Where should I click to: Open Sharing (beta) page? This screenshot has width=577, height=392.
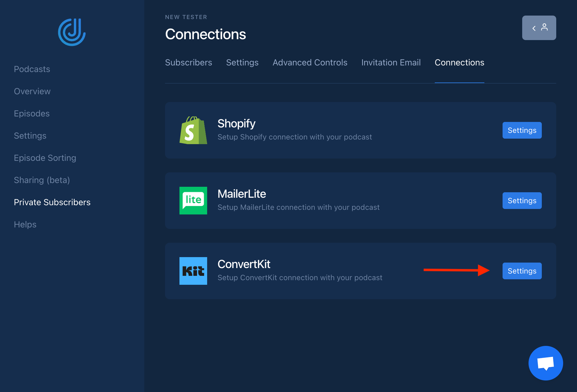point(42,180)
